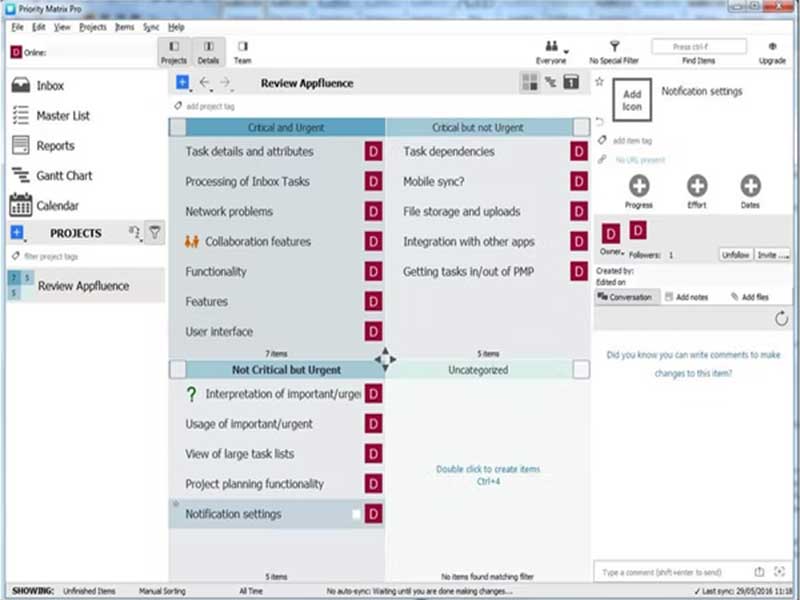The image size is (800, 600).
Task: Select the Collaboration features item
Action: tap(276, 241)
